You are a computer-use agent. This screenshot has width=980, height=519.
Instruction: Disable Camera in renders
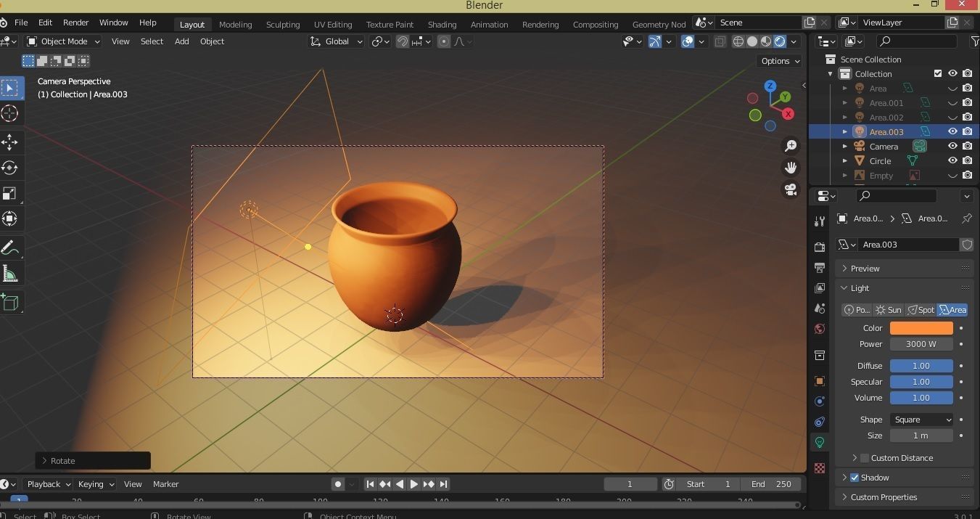967,146
